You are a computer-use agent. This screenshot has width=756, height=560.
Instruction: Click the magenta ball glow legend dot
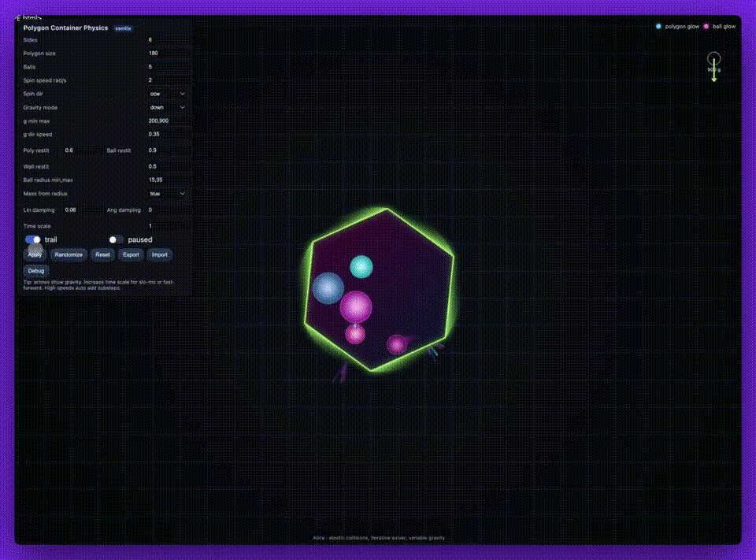click(706, 27)
